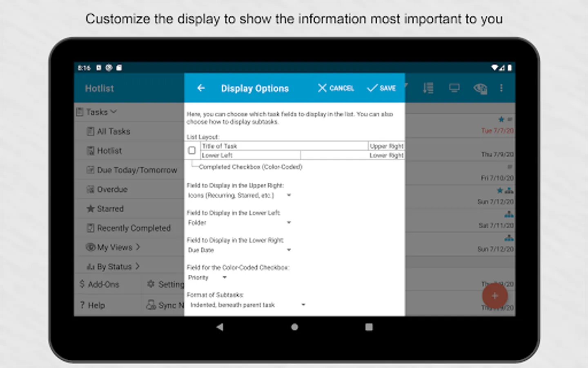Image resolution: width=588 pixels, height=368 pixels.
Task: Tap the Android back navigation button
Action: [x=220, y=327]
